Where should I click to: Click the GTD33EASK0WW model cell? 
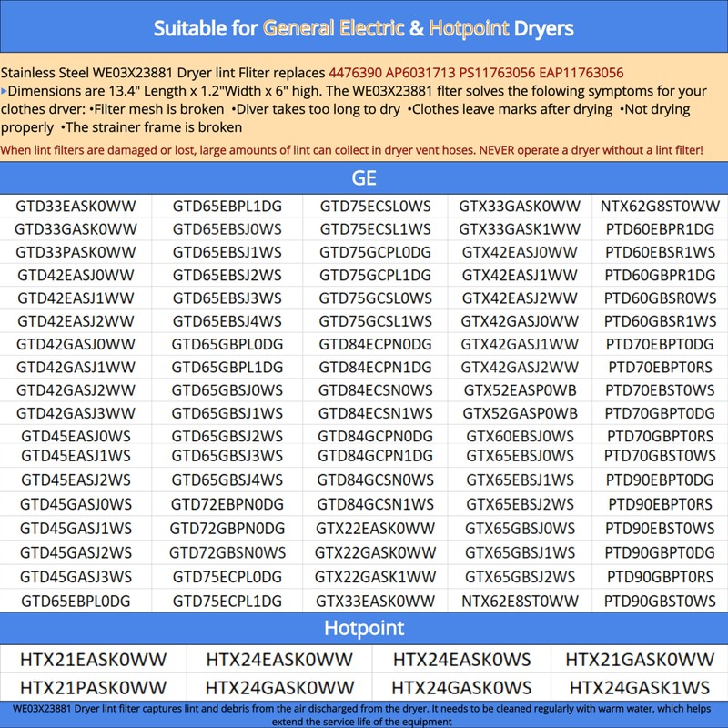(x=76, y=207)
